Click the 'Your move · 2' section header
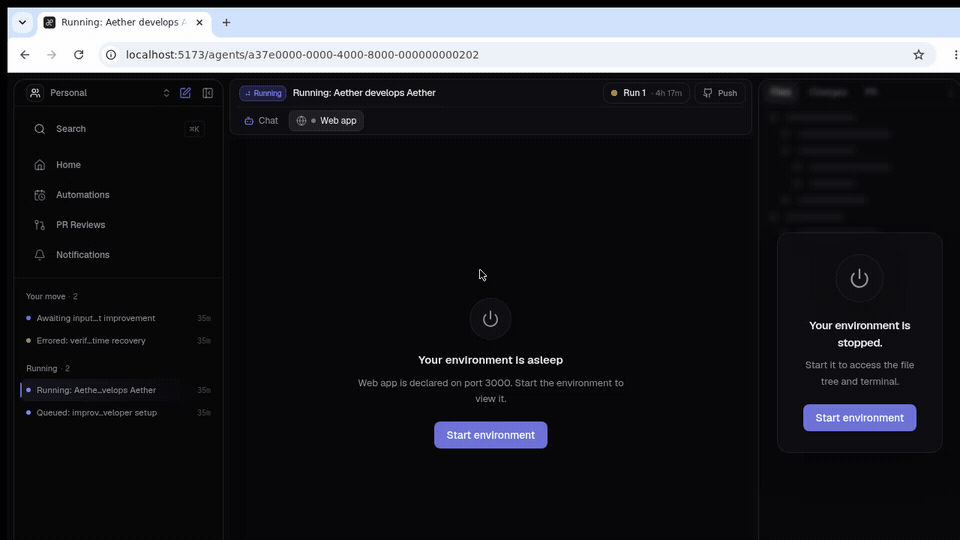The image size is (960, 540). point(51,296)
